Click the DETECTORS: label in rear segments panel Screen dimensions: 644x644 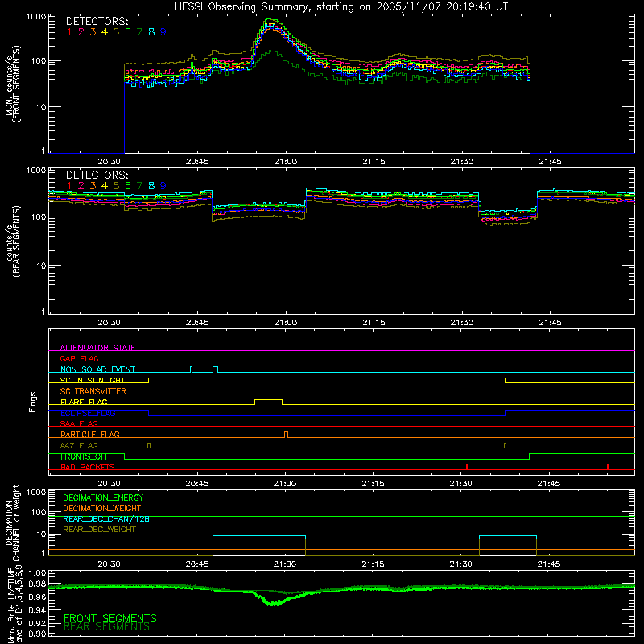[x=97, y=175]
